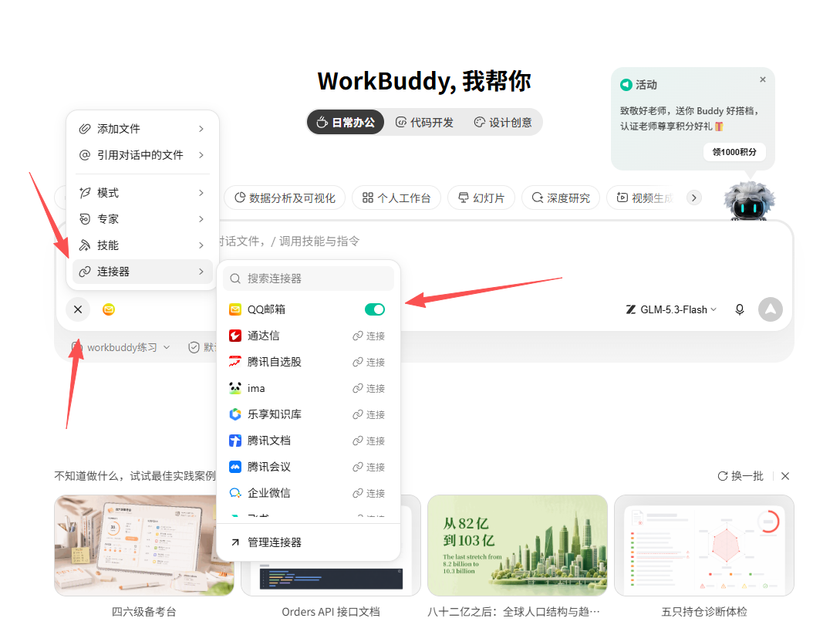Click the 乐享知识库 icon
Screen dimensions: 840x635
pos(235,414)
